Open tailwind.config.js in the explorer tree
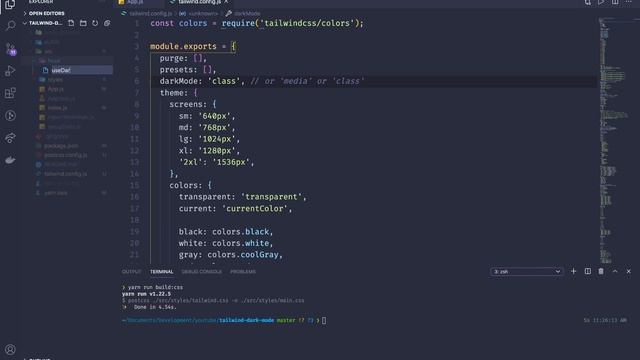This screenshot has width=640, height=360. tap(65, 174)
